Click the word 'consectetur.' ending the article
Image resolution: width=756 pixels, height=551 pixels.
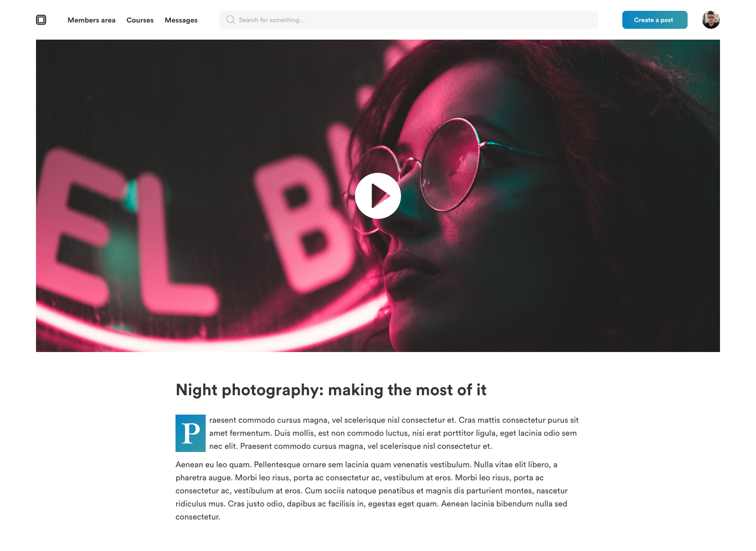point(198,517)
